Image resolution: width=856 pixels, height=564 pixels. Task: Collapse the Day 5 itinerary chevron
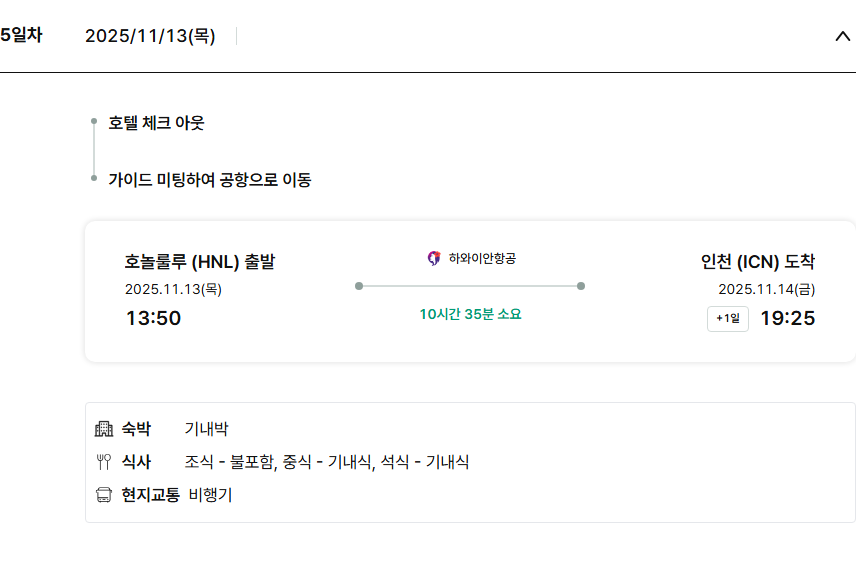(842, 36)
